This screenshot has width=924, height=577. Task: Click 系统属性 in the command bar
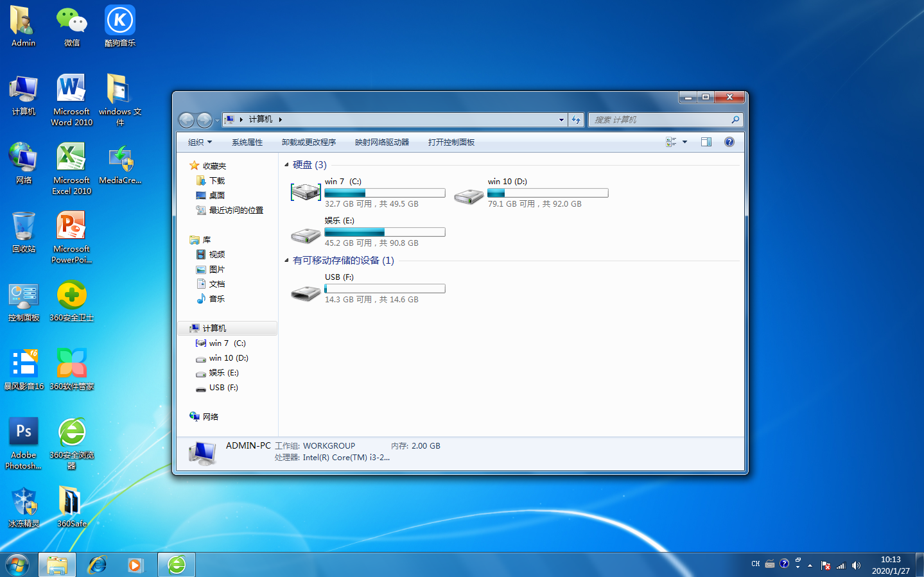coord(247,142)
